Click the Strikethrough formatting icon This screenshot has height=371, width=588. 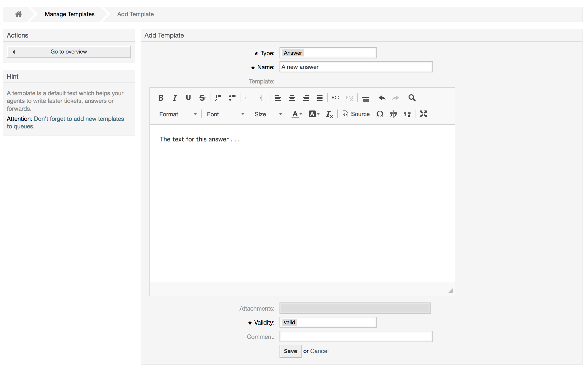(202, 97)
